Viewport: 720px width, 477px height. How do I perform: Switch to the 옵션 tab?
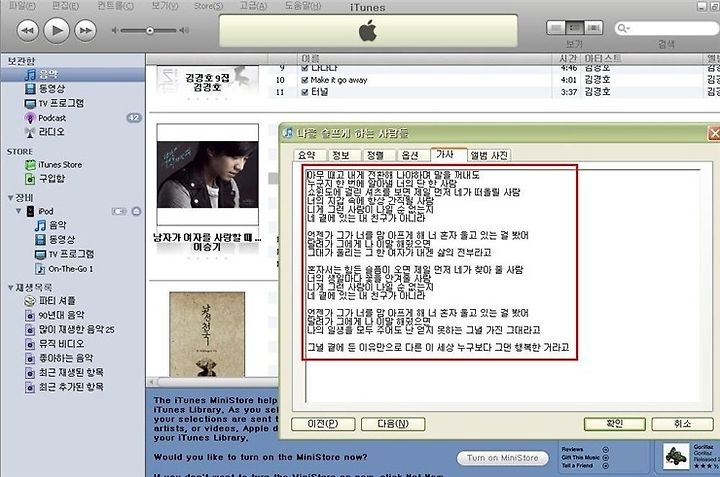coord(413,155)
